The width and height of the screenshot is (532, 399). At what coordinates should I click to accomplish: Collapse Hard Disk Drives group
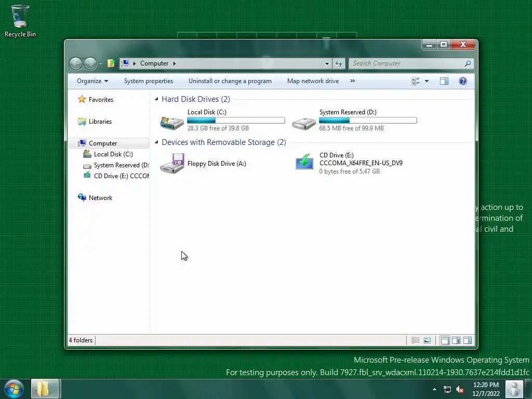[156, 99]
